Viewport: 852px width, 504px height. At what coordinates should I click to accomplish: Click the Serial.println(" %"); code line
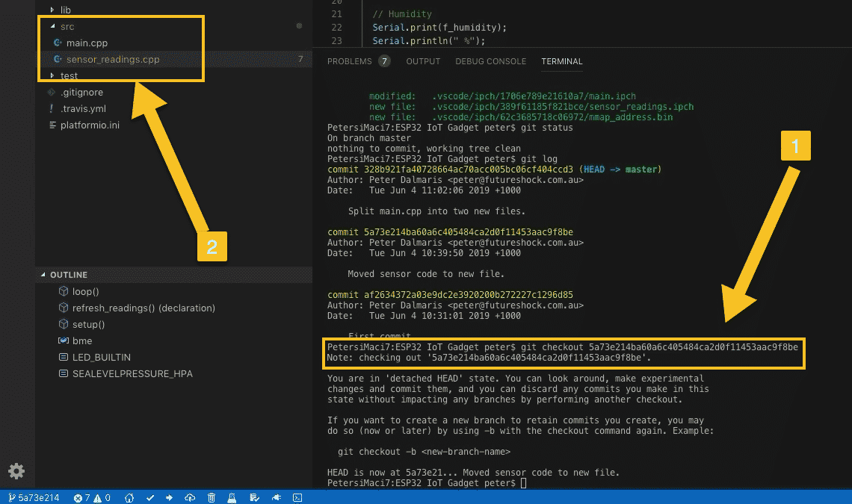pos(429,41)
